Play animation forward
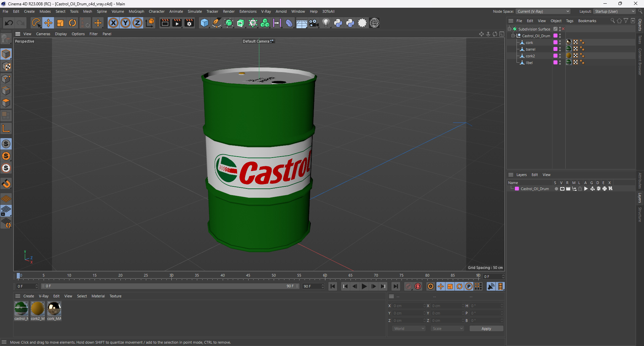The width and height of the screenshot is (644, 346). click(x=364, y=286)
